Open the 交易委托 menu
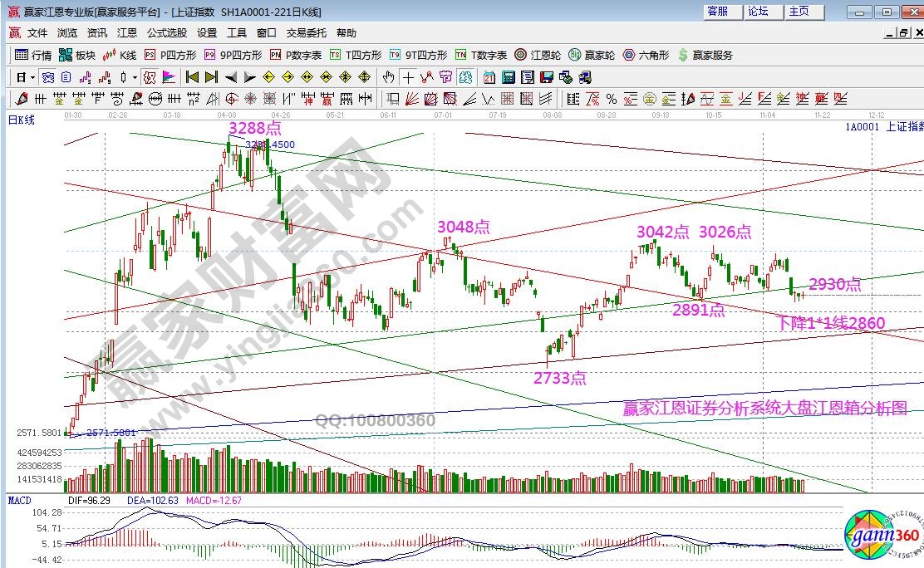This screenshot has height=568, width=924. 307,33
